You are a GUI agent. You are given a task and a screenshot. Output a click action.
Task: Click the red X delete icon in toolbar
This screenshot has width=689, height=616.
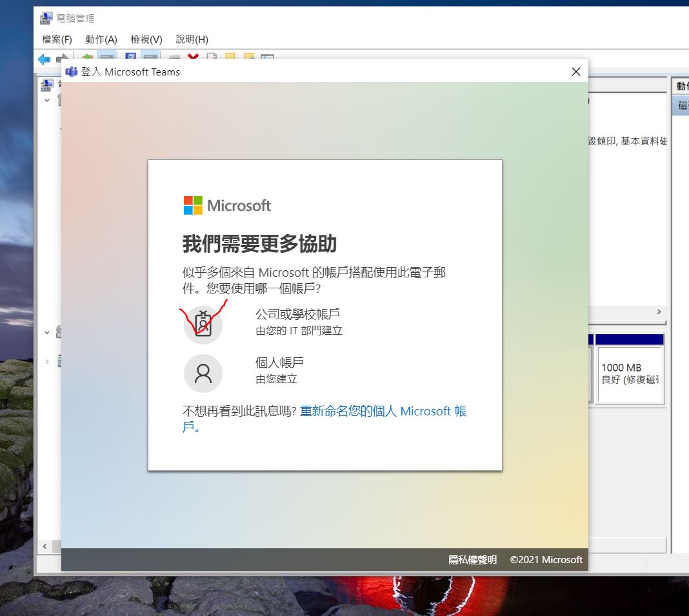[193, 56]
